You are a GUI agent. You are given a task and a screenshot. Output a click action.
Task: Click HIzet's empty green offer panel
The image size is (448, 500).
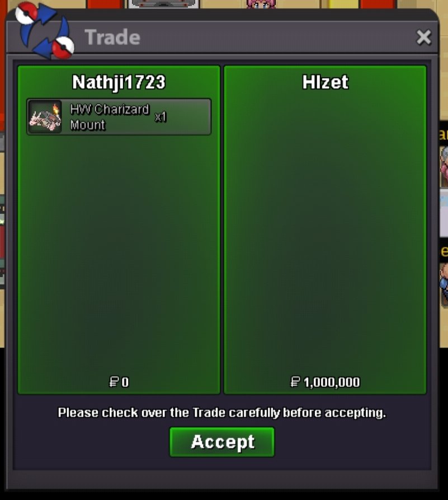pos(325,230)
